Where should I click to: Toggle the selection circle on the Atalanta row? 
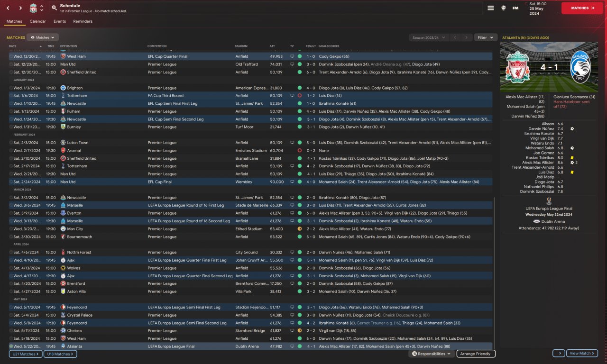(x=11, y=346)
